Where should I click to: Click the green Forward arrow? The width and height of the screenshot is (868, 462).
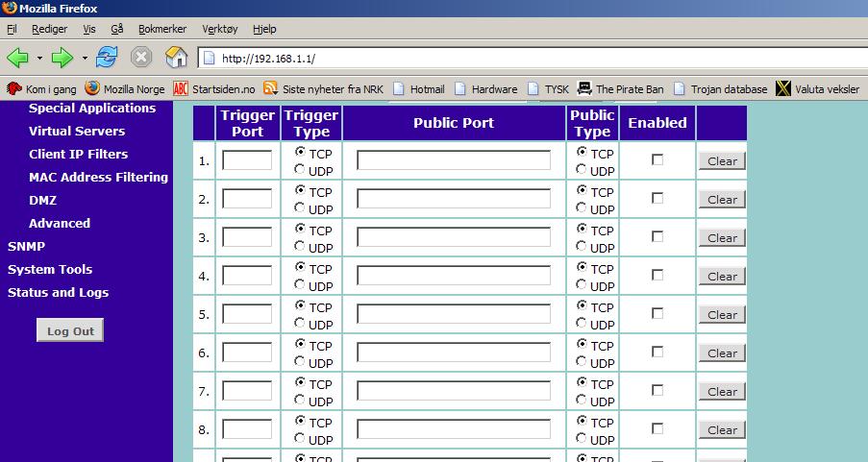(x=62, y=58)
